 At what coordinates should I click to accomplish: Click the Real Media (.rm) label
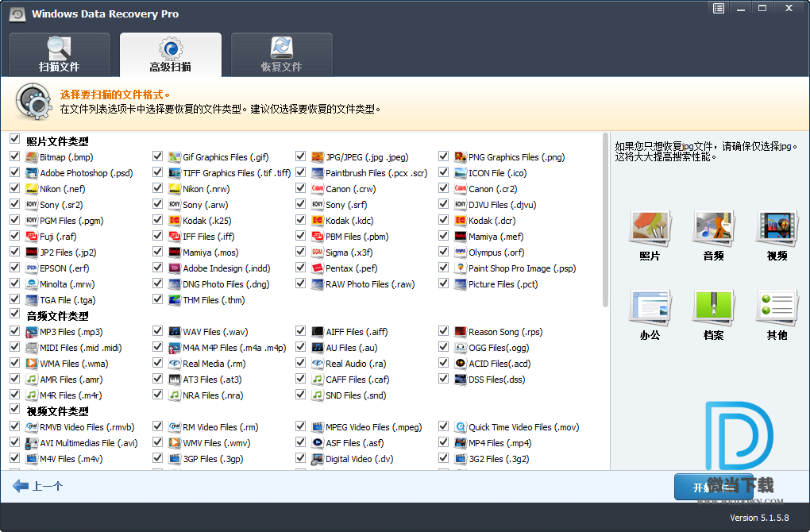pos(214,364)
